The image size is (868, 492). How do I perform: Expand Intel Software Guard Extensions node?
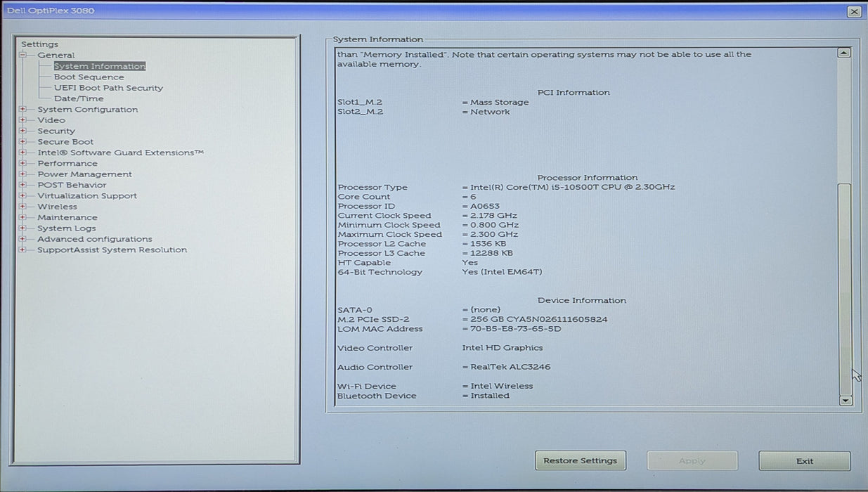23,153
